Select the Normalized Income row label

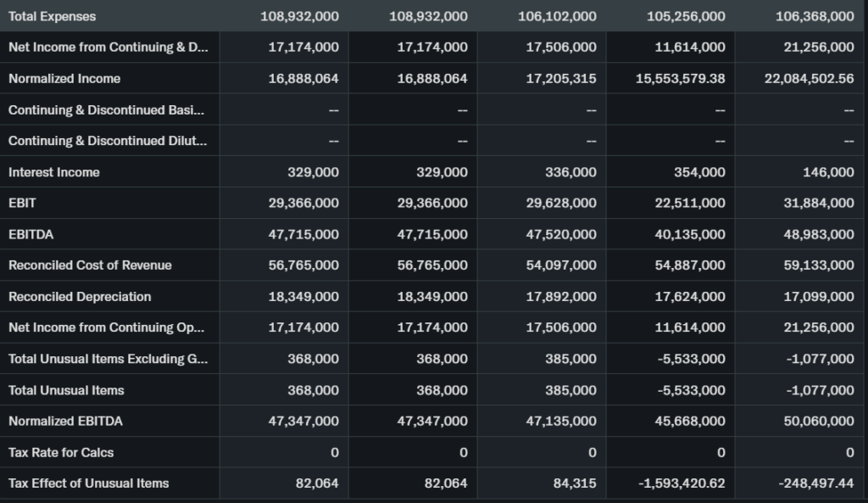pyautogui.click(x=64, y=78)
